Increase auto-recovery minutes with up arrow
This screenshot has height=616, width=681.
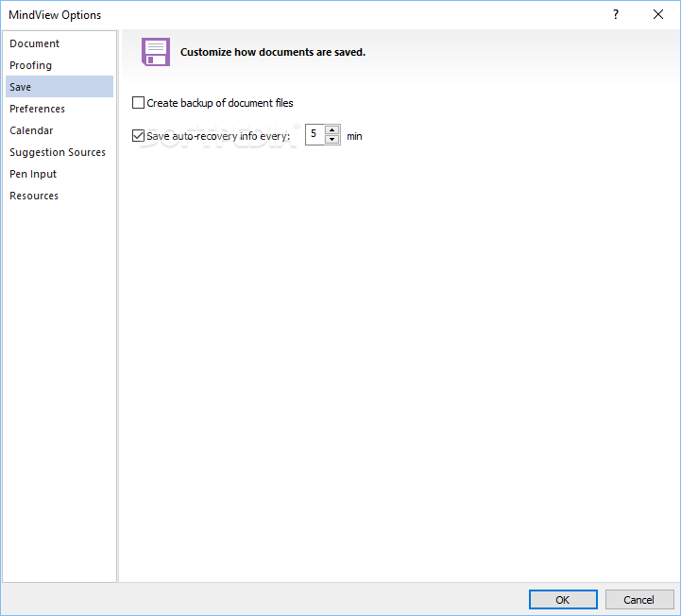(332, 129)
